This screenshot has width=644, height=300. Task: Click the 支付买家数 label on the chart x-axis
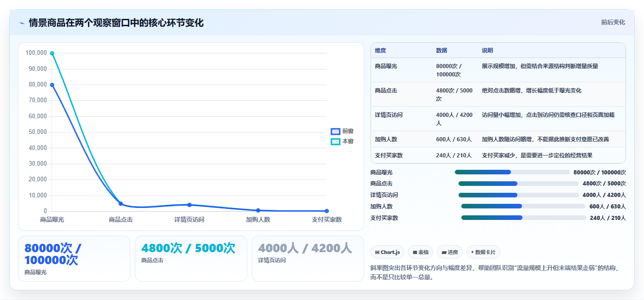click(x=327, y=219)
